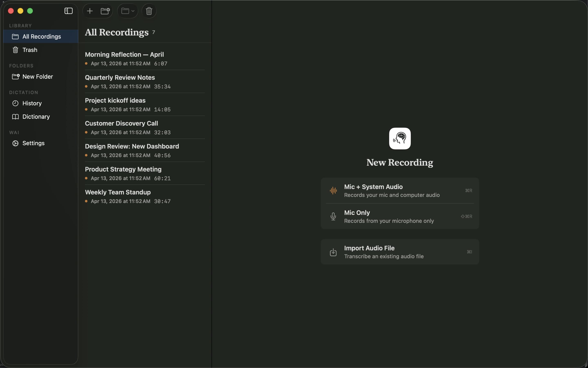Click Import Audio File option
Image resolution: width=588 pixels, height=368 pixels.
click(400, 252)
